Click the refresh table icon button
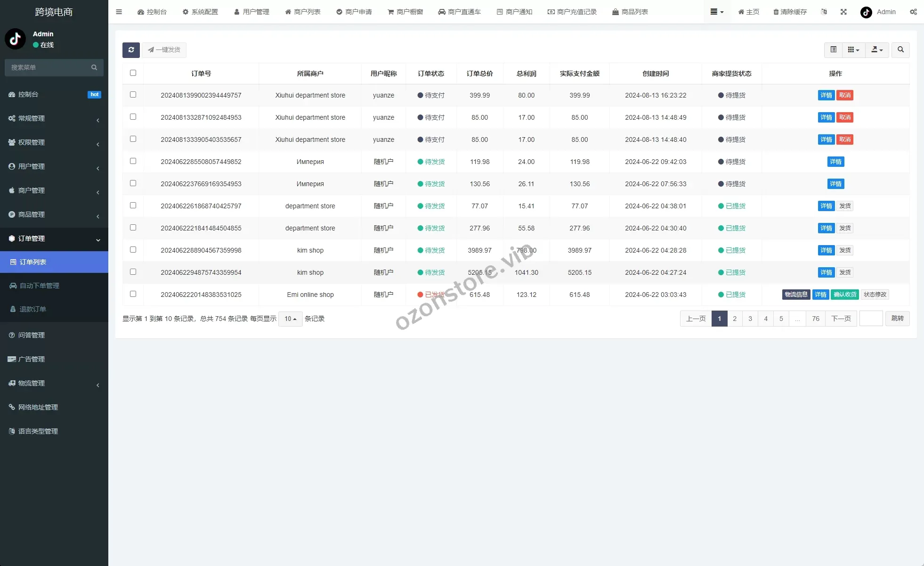The width and height of the screenshot is (924, 566). [131, 50]
